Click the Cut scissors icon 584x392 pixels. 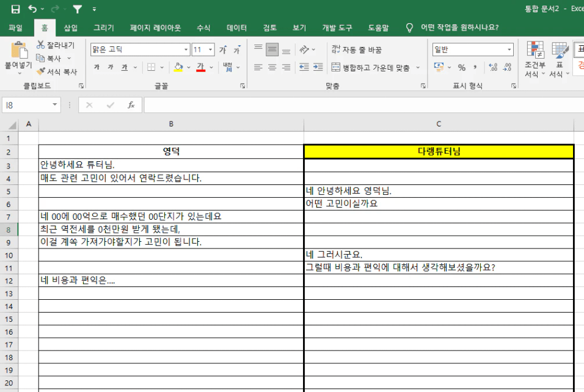[41, 45]
